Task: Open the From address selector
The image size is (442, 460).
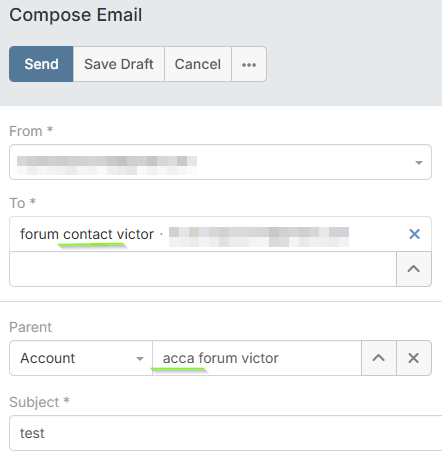Action: click(x=220, y=162)
